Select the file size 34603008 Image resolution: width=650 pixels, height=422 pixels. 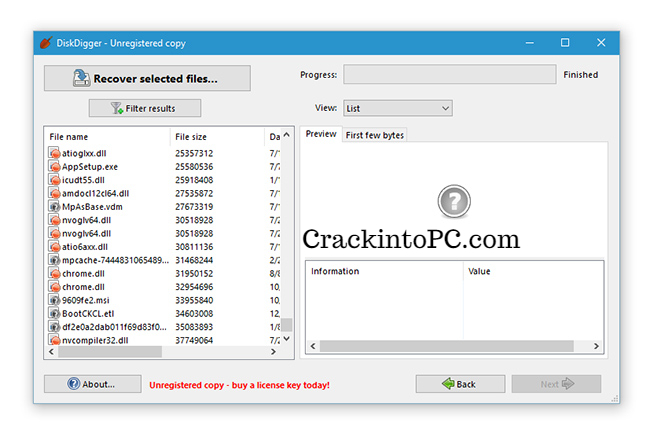pos(194,313)
